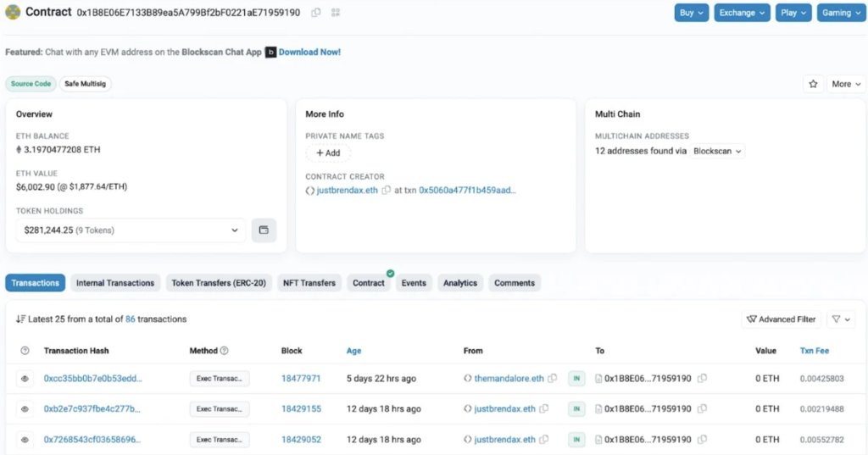This screenshot has height=455, width=868.
Task: Copy justbrendax.eth address in block 18429155 row
Action: tap(544, 409)
